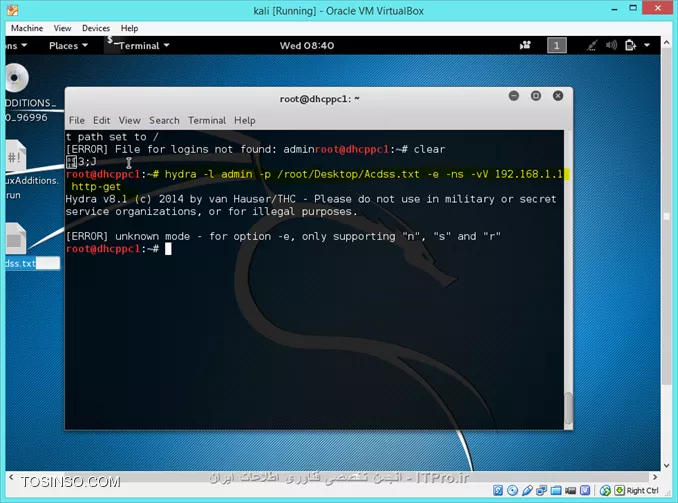Click the VirtualBox title bar icon
Image resolution: width=678 pixels, height=503 pixels.
click(13, 10)
